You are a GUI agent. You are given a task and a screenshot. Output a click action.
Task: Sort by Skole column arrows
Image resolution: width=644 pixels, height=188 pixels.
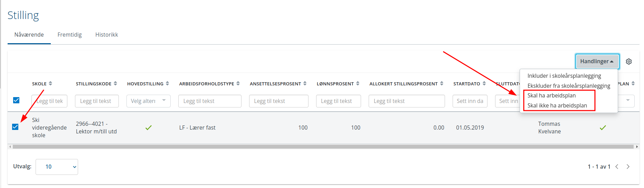point(50,84)
